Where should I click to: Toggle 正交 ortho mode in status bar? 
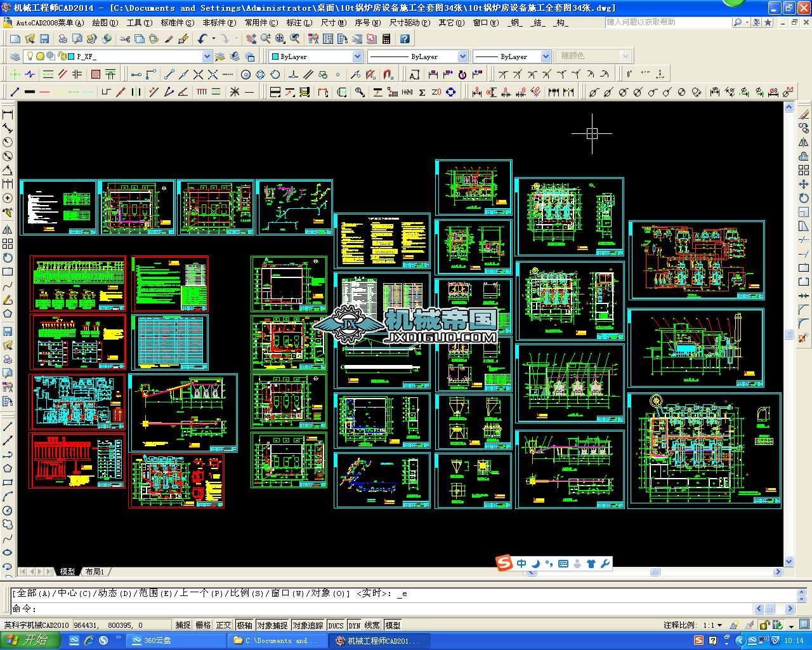(x=223, y=625)
